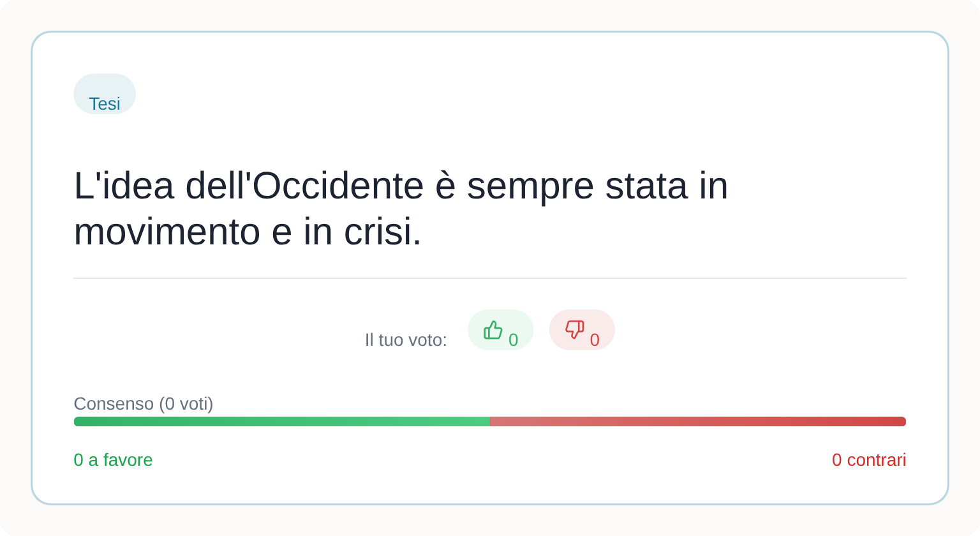This screenshot has width=980, height=536.
Task: Vote against using the red pill button
Action: click(582, 330)
